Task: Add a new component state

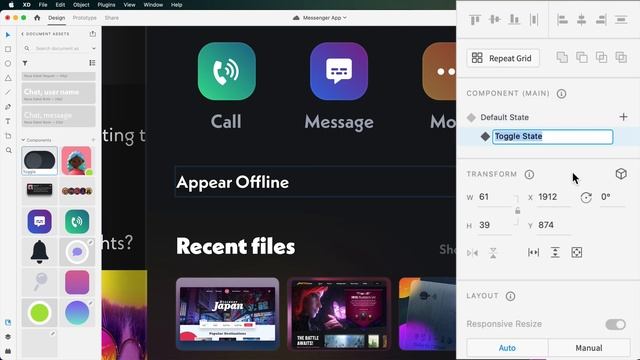Action: coord(623,117)
